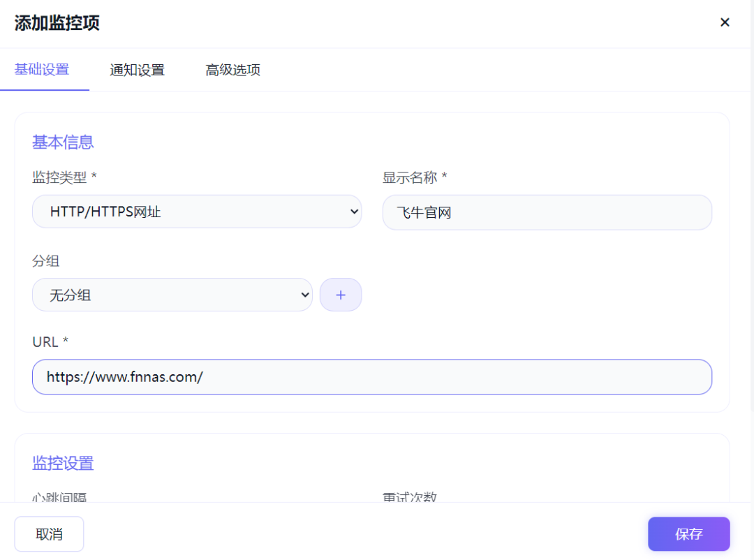Switch to the 基础设置 tab
Image resolution: width=754 pixels, height=560 pixels.
(x=42, y=70)
